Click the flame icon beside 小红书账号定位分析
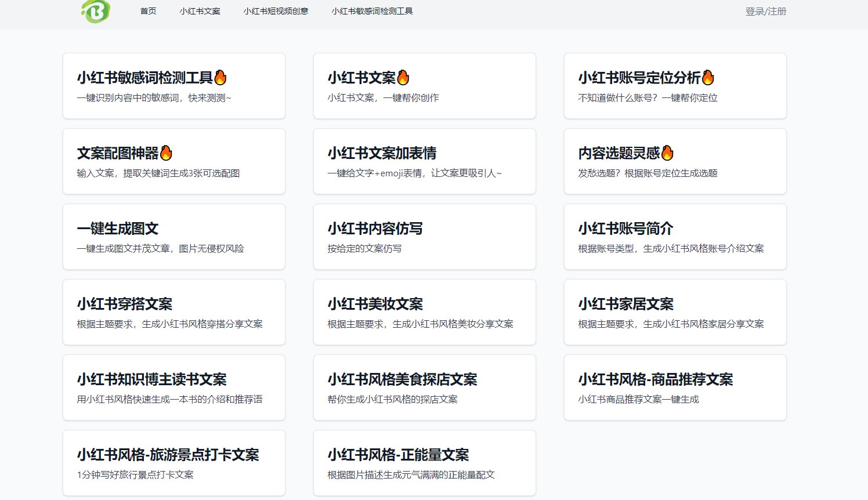 tap(708, 77)
